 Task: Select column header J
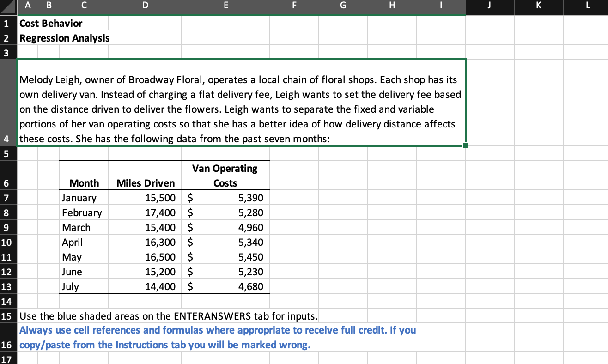point(489,6)
